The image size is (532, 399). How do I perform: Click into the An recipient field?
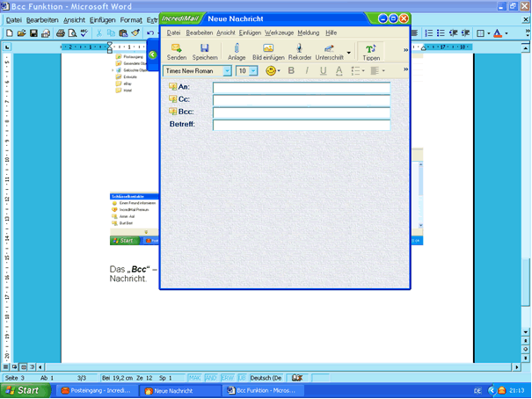tap(302, 88)
